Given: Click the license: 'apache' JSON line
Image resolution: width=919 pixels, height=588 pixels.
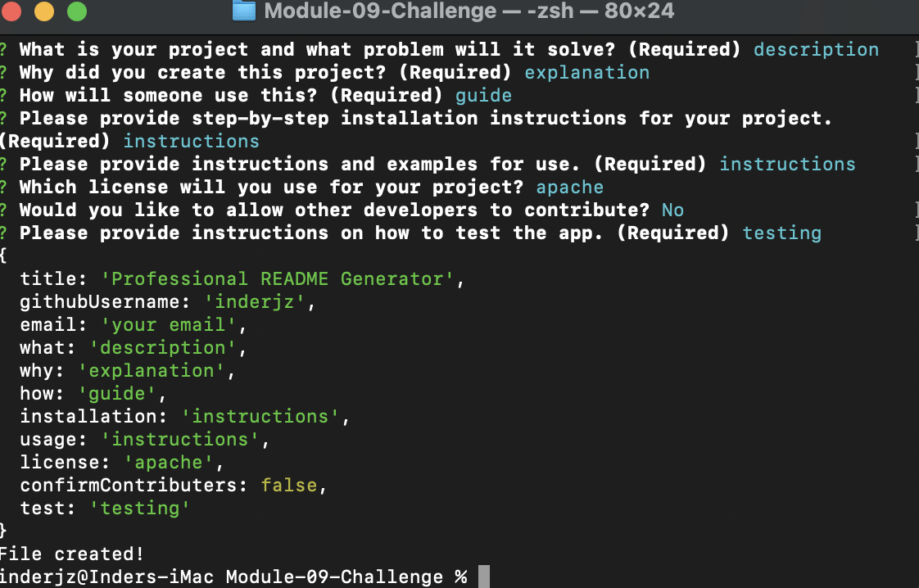Looking at the screenshot, I should [x=119, y=462].
